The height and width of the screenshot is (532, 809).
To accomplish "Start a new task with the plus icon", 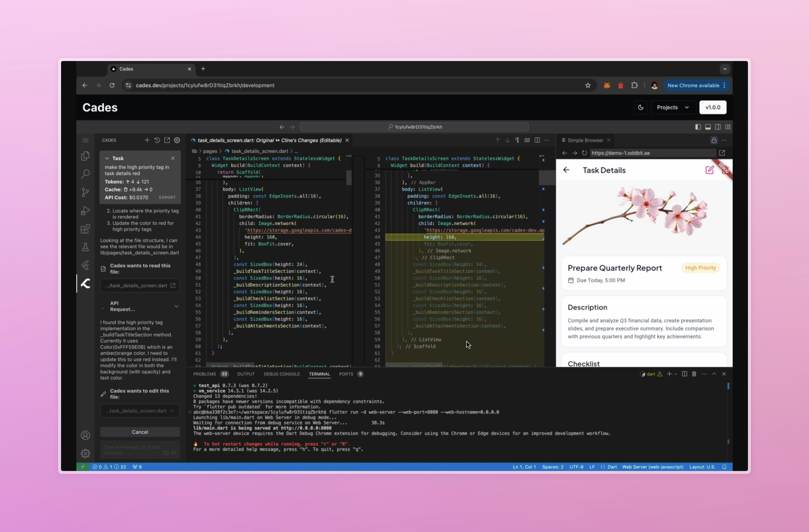I will pos(147,140).
